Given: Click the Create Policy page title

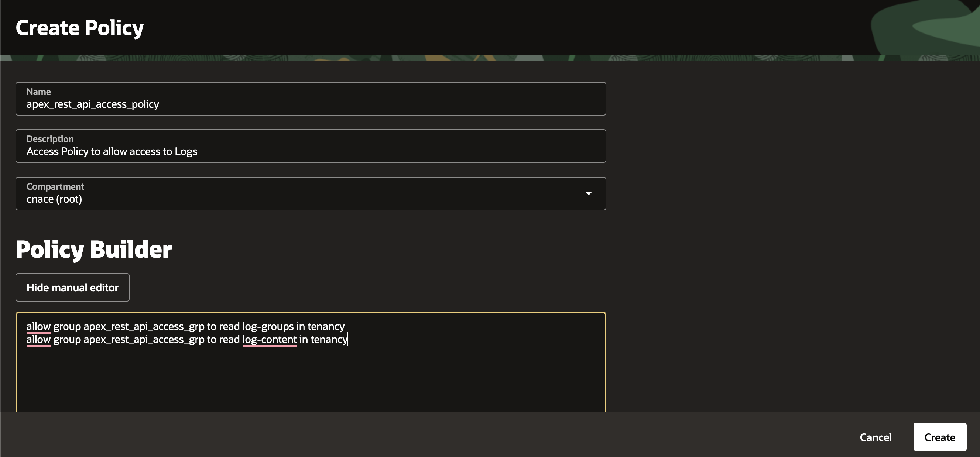Looking at the screenshot, I should point(79,27).
